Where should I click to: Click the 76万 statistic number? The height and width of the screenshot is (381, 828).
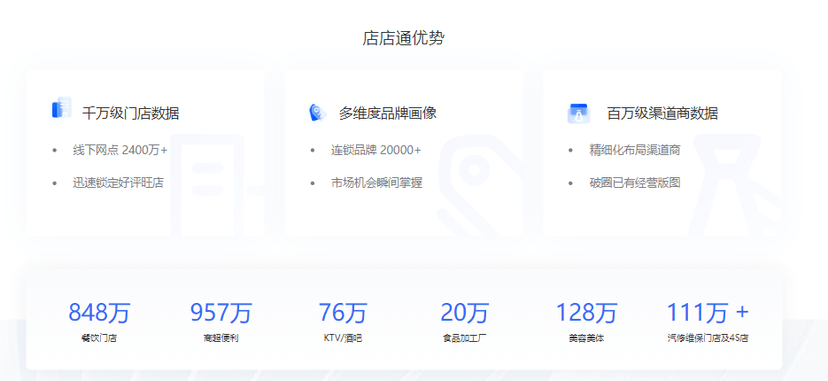[x=343, y=312]
